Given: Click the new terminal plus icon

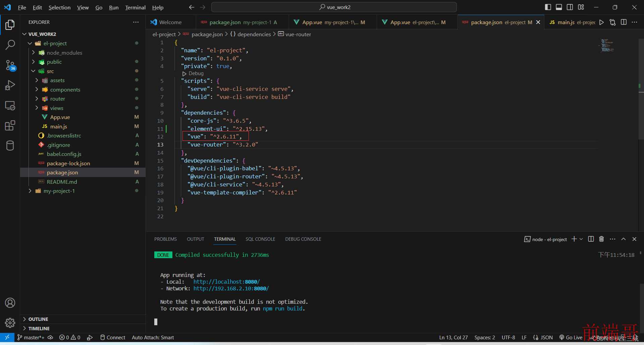Looking at the screenshot, I should [574, 239].
